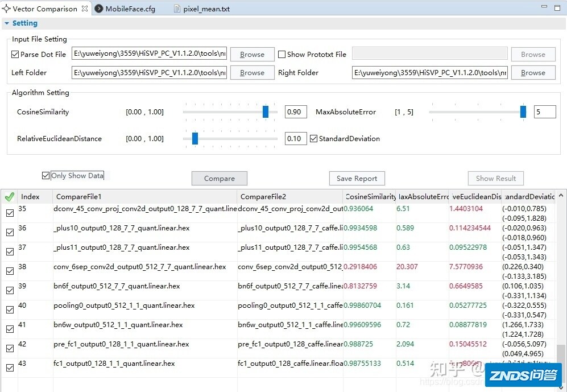Screen dimensions: 567x392
Task: Click the CosineSimilarity slider handle
Action: [x=266, y=112]
